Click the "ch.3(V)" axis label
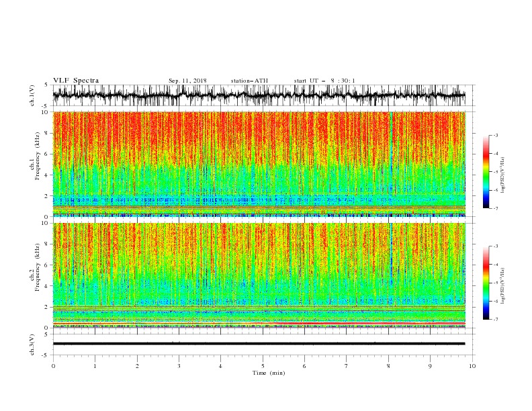532x411 pixels. pos(32,345)
